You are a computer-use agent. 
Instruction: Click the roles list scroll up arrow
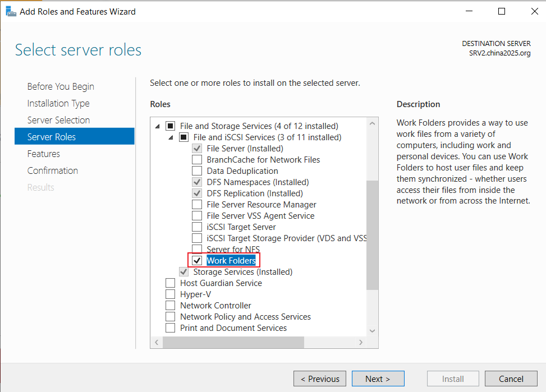[x=372, y=123]
